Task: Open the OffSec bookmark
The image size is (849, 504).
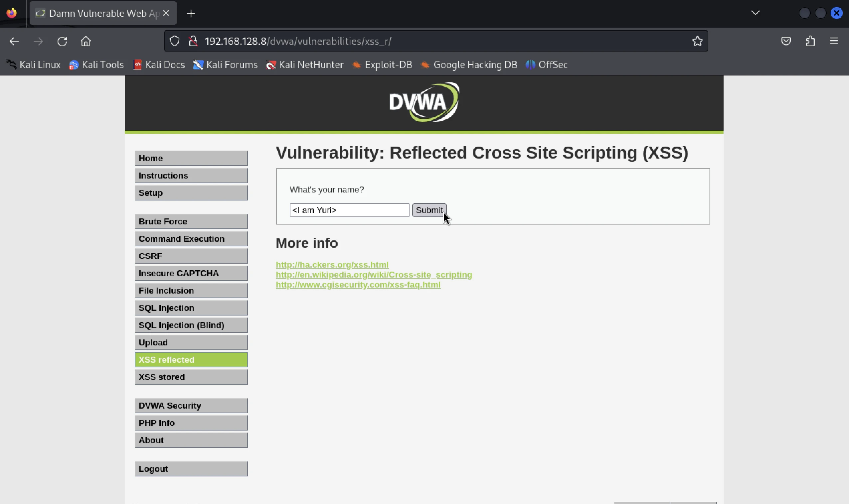Action: (547, 64)
